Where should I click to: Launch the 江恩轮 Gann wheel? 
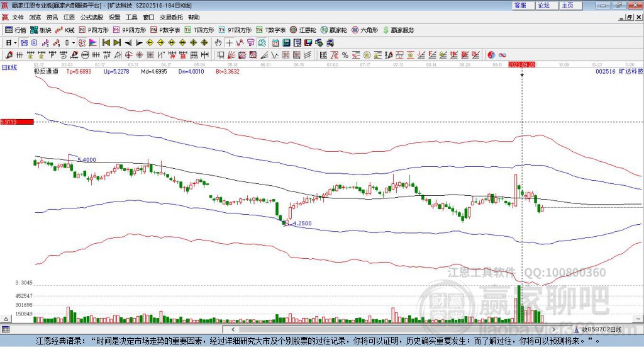303,30
